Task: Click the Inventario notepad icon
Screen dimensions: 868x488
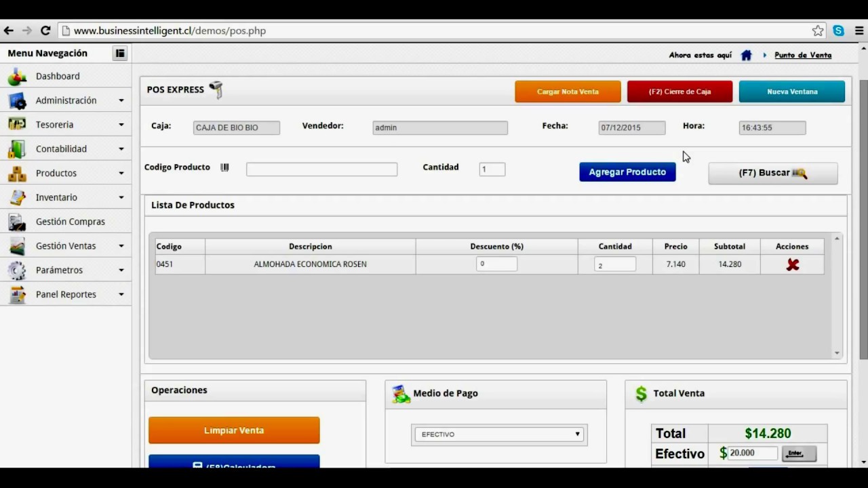Action: point(17,197)
